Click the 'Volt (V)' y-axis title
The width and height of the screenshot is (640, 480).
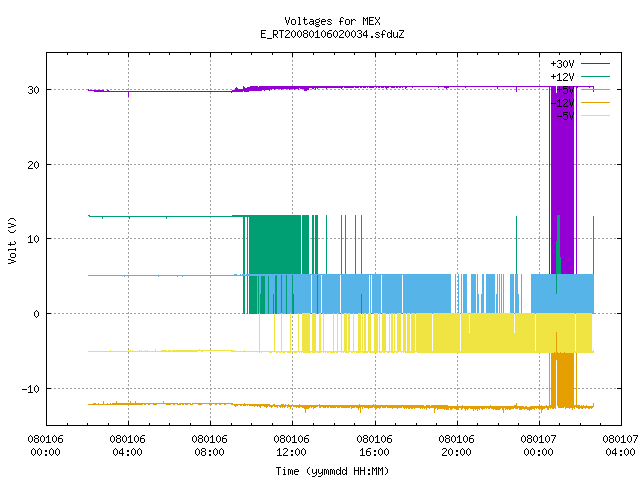[x=12, y=240]
